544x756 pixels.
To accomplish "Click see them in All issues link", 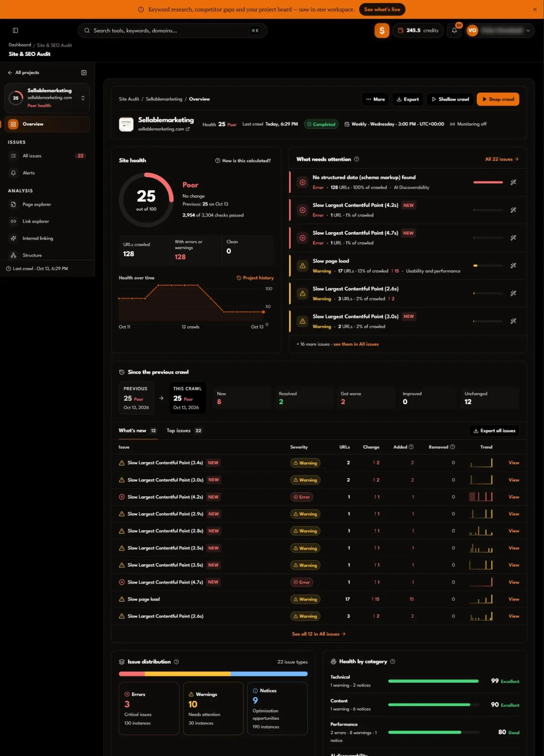I will (x=356, y=344).
